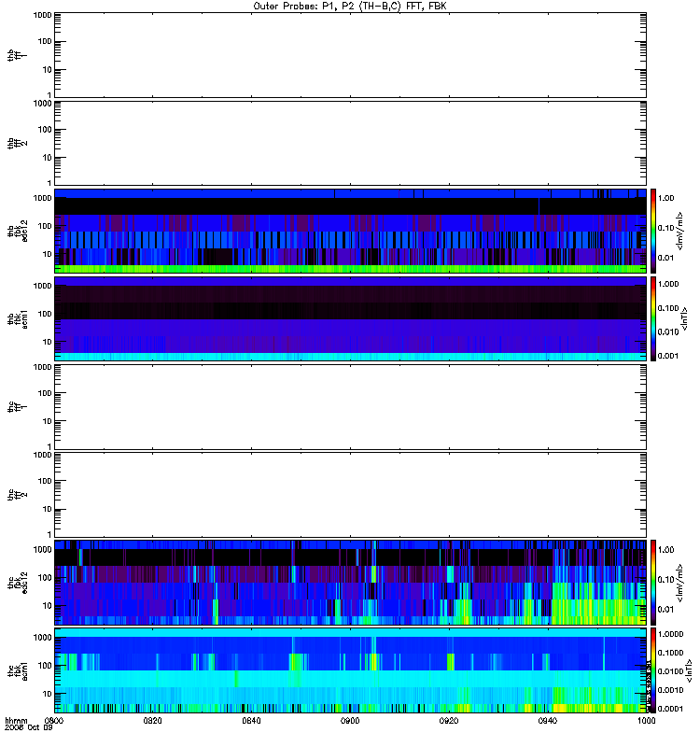Click the 10 y-axis tick of thc fff 2
The width and height of the screenshot is (700, 747).
click(48, 509)
